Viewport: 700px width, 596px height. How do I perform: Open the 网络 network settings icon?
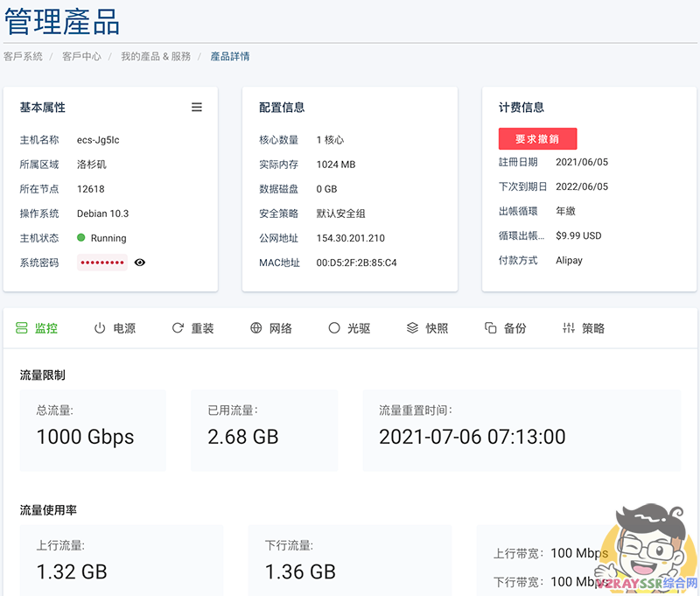(x=269, y=328)
